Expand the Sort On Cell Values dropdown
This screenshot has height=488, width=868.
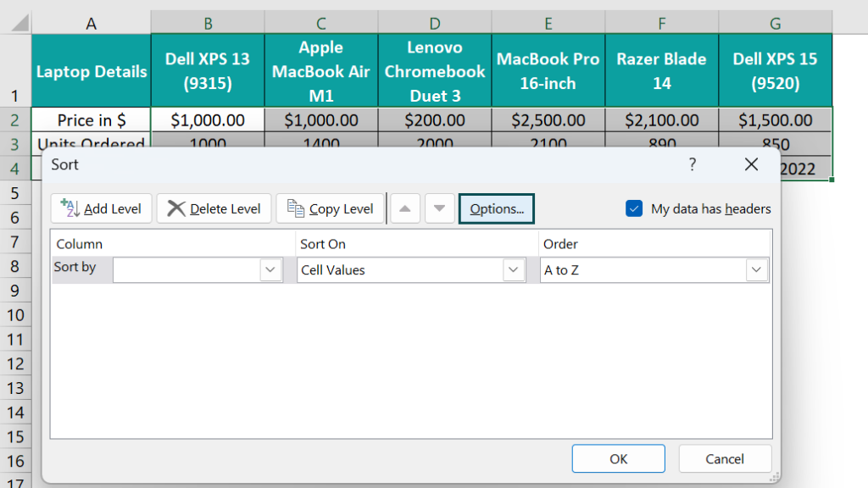(513, 270)
